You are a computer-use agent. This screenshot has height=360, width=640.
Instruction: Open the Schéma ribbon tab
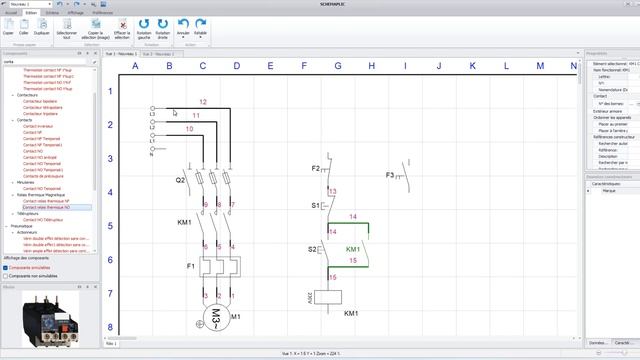(52, 13)
